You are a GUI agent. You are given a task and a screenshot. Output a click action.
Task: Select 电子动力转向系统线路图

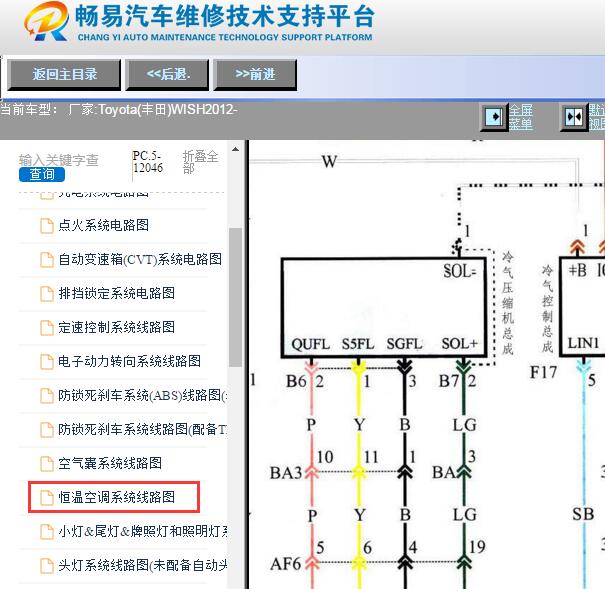click(129, 361)
